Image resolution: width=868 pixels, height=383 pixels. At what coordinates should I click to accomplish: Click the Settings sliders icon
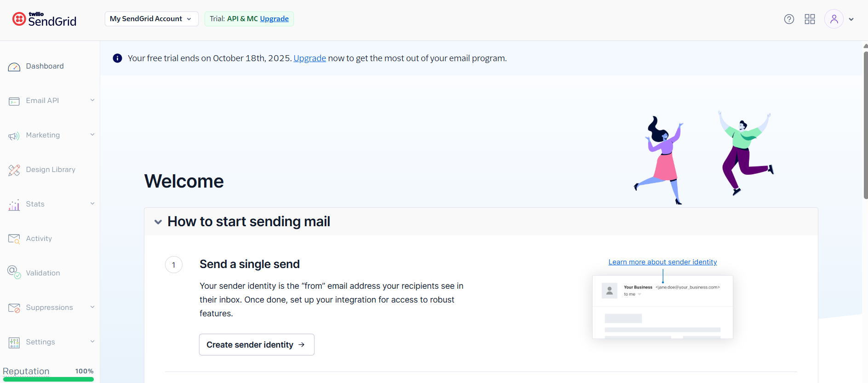[14, 343]
